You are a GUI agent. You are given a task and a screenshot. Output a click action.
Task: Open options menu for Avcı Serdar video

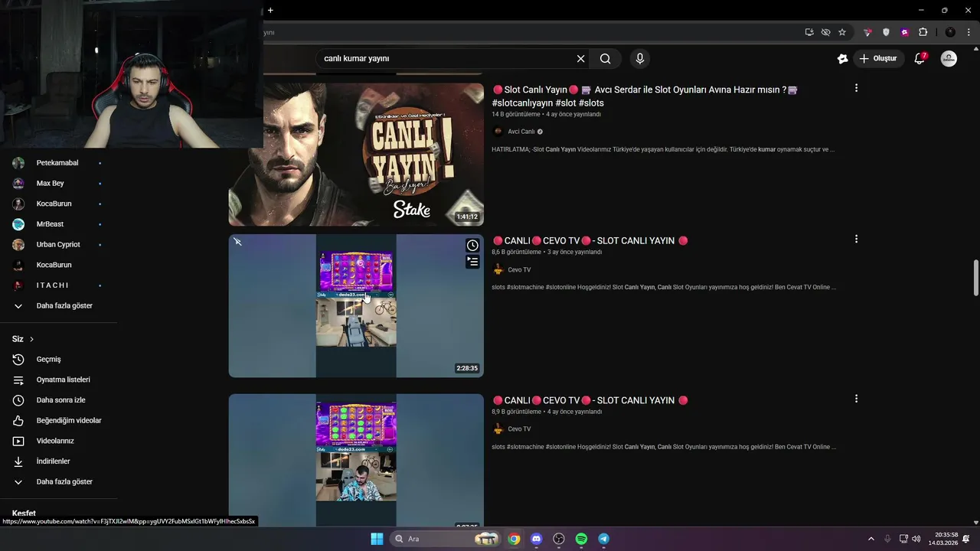(x=856, y=88)
